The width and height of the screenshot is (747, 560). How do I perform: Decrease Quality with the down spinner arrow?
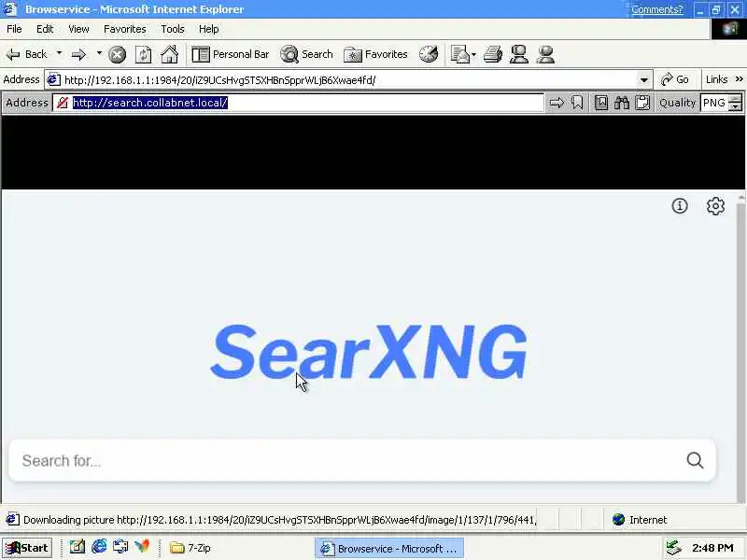coord(736,107)
